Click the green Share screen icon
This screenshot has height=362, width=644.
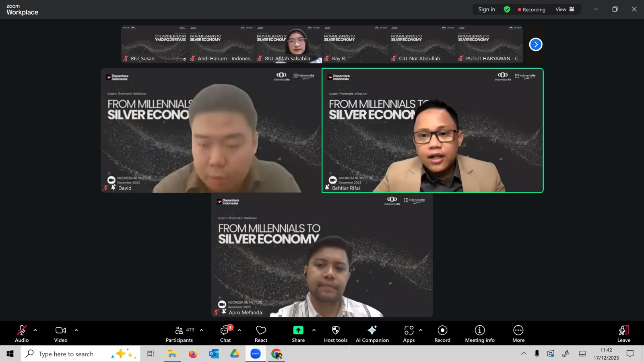click(298, 330)
